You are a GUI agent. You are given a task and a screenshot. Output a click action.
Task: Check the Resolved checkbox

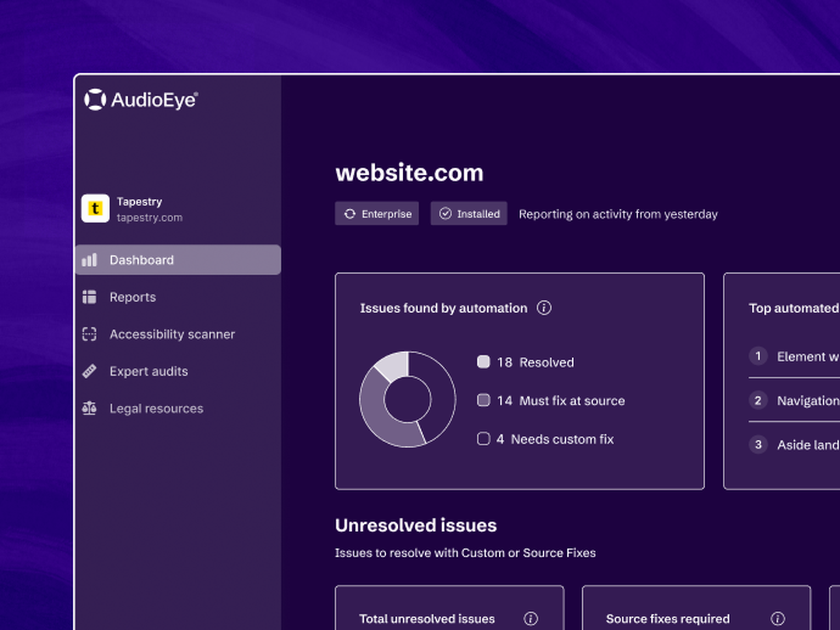483,362
